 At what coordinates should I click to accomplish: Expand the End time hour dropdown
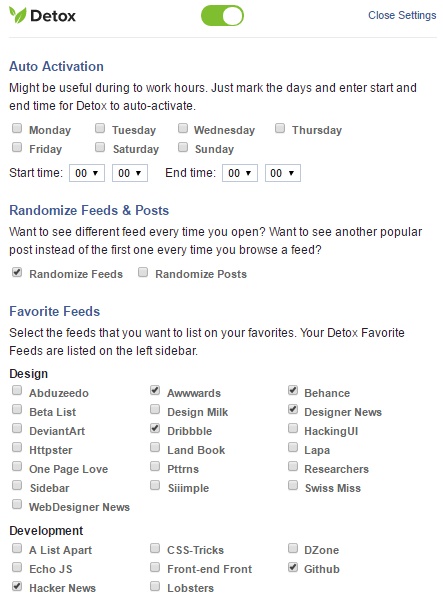[240, 173]
